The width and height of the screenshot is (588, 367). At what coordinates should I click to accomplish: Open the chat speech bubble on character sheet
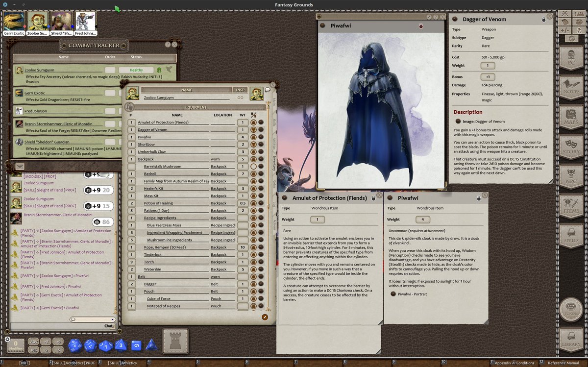click(268, 90)
